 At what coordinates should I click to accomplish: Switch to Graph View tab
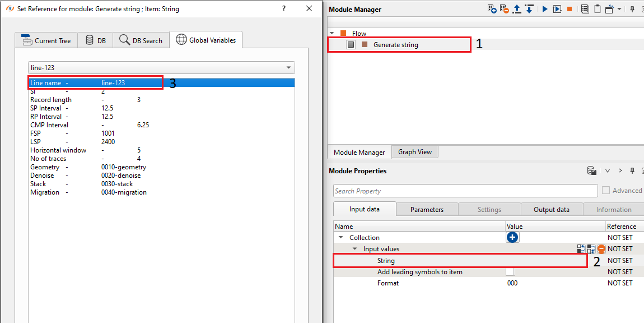(414, 152)
